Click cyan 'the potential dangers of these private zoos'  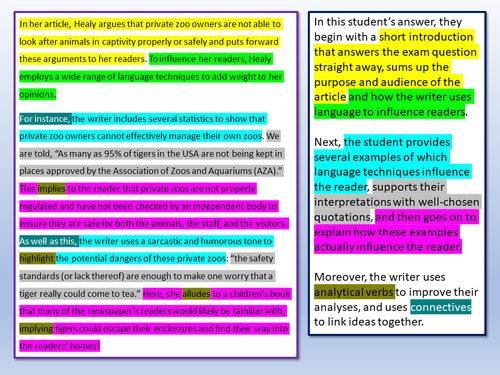click(x=141, y=258)
